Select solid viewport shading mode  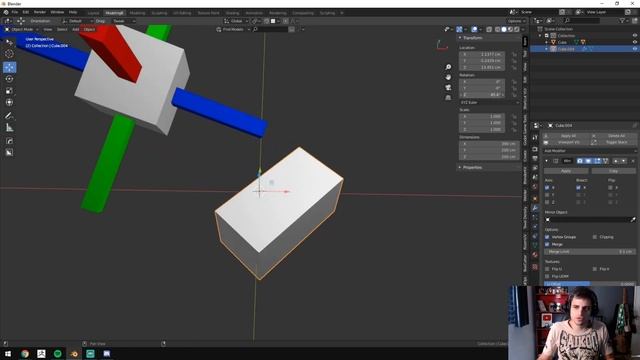click(504, 29)
